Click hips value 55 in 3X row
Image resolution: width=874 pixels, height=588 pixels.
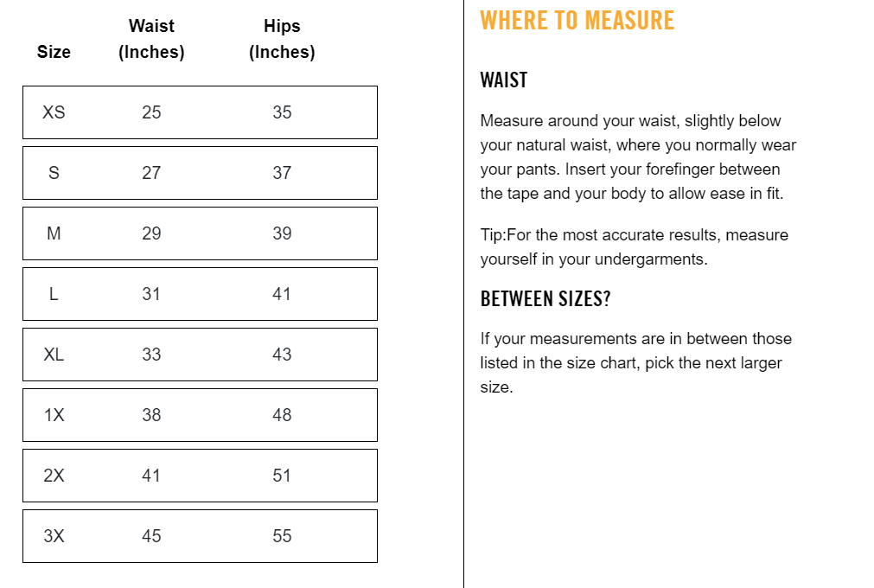coord(282,536)
